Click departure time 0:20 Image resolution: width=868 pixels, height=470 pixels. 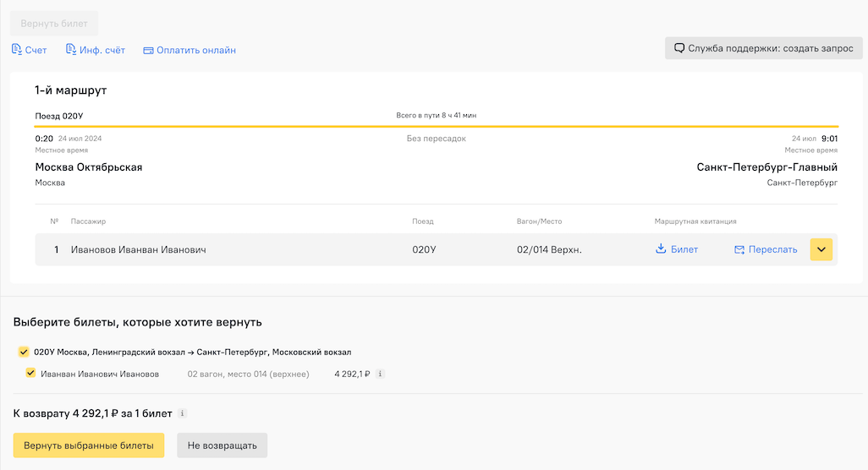[44, 139]
